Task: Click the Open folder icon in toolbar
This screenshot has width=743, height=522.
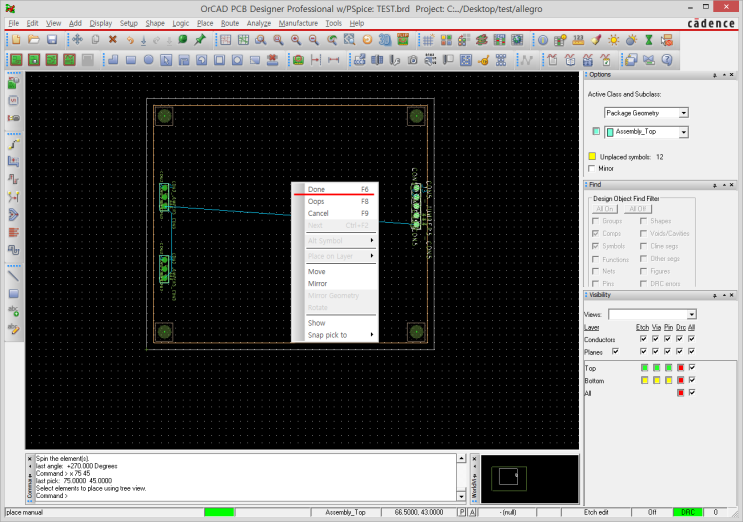Action: click(x=34, y=40)
